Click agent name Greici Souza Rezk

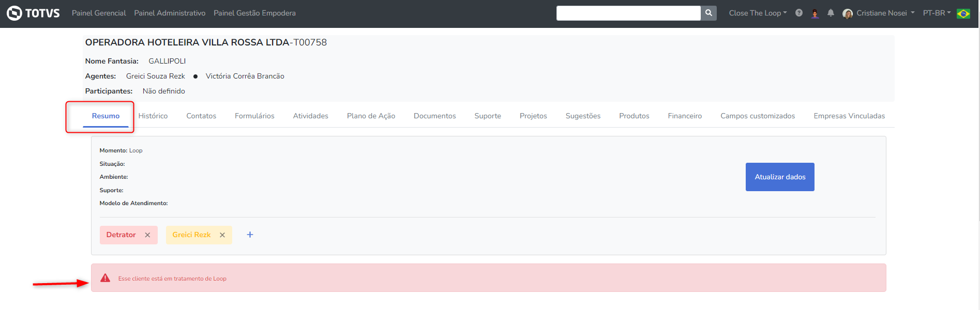pos(156,76)
